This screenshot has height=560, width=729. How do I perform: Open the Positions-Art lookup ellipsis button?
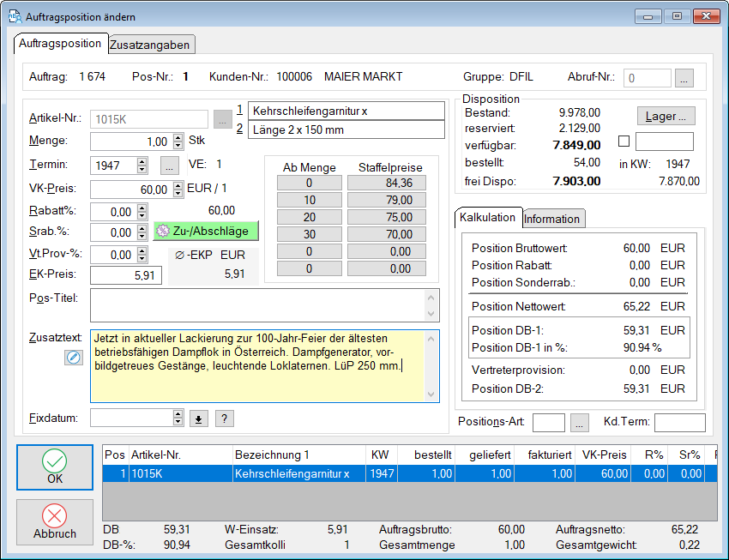click(x=580, y=423)
